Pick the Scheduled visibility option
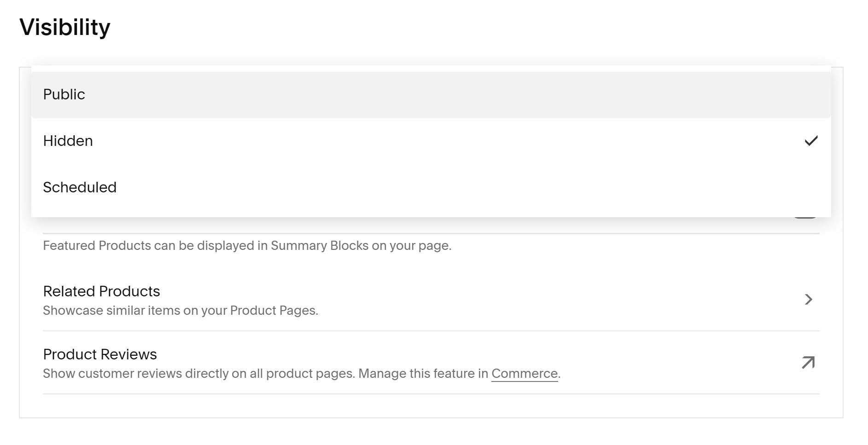Viewport: 868px width, 445px height. (431, 187)
